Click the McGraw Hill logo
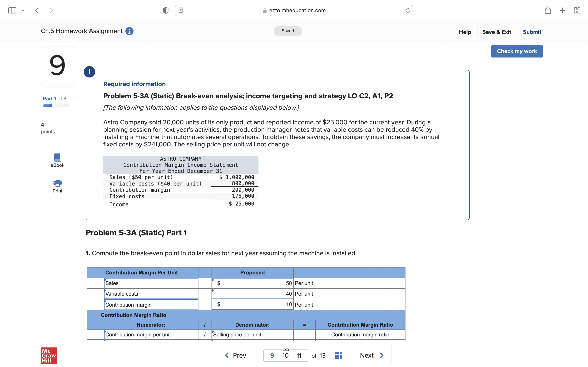The image size is (588, 367). coord(49,355)
